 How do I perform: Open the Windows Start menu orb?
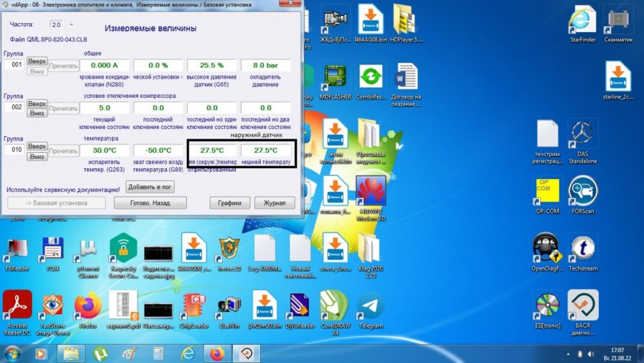(12, 353)
